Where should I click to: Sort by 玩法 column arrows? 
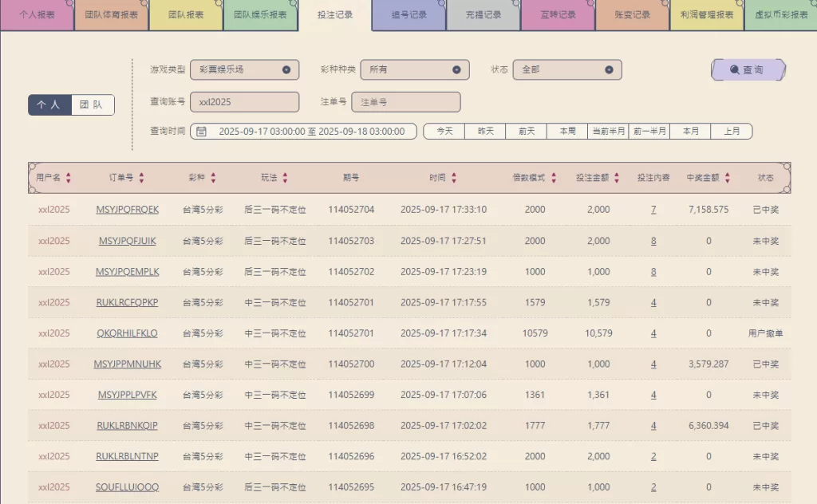click(285, 178)
